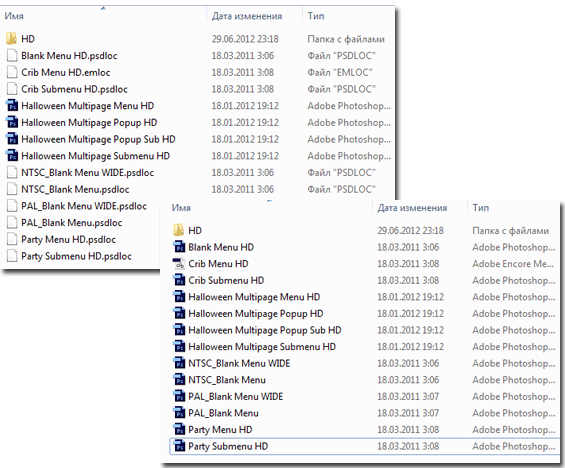The width and height of the screenshot is (565, 468).
Task: Select file name NTSC_Blank Menu WIDE.psdloc
Action: 88,172
